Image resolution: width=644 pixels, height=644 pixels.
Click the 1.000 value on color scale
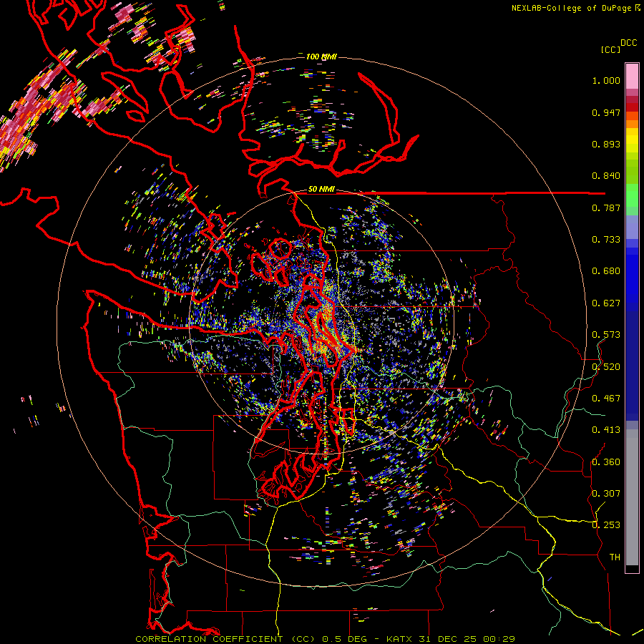pyautogui.click(x=606, y=80)
